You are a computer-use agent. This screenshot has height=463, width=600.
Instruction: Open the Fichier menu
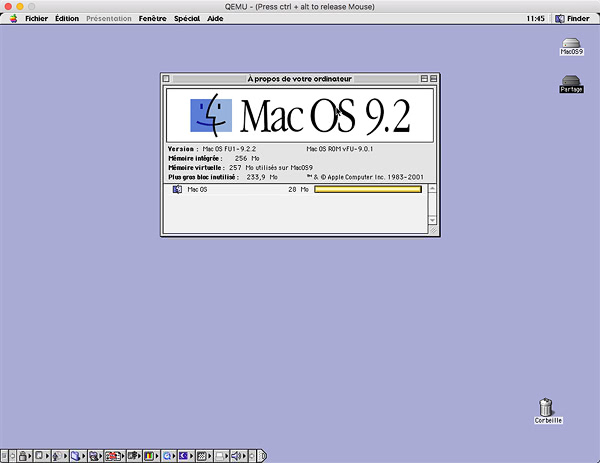tap(36, 18)
